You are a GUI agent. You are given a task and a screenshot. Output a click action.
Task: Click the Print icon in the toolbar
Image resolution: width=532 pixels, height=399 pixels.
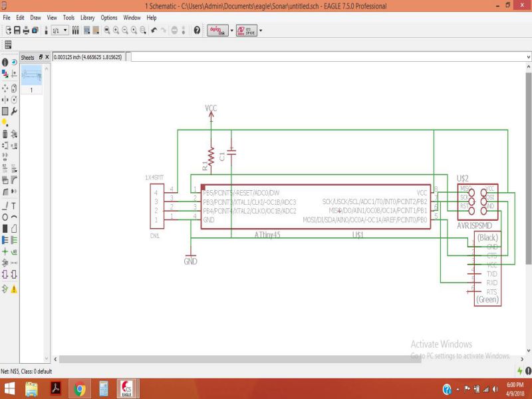tap(26, 31)
